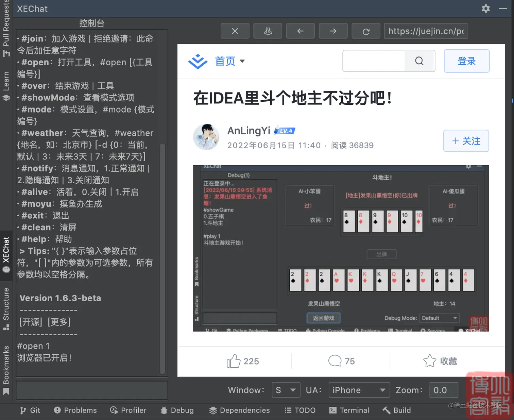The width and height of the screenshot is (514, 420).
Task: Open the Terminal tool window
Action: (349, 410)
